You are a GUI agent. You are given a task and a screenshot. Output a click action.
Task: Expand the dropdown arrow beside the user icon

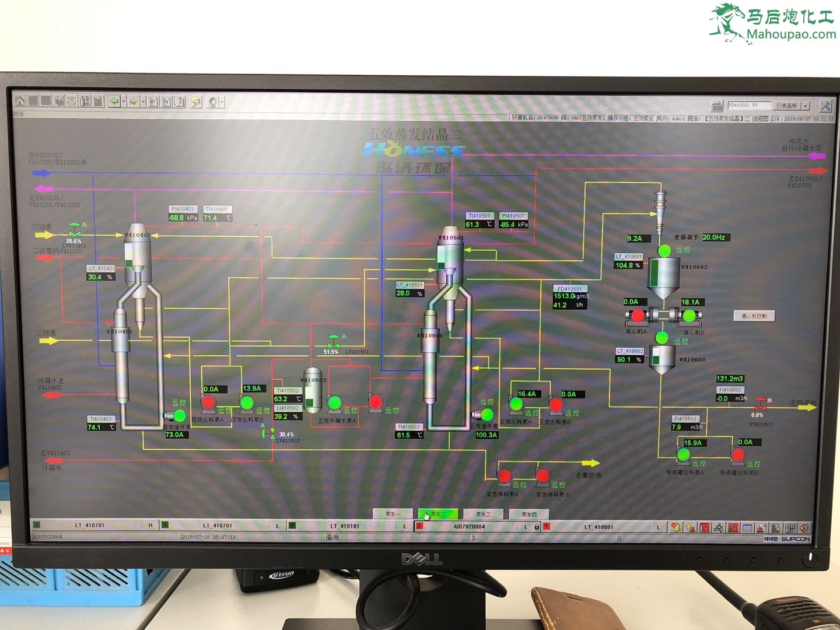click(x=222, y=103)
